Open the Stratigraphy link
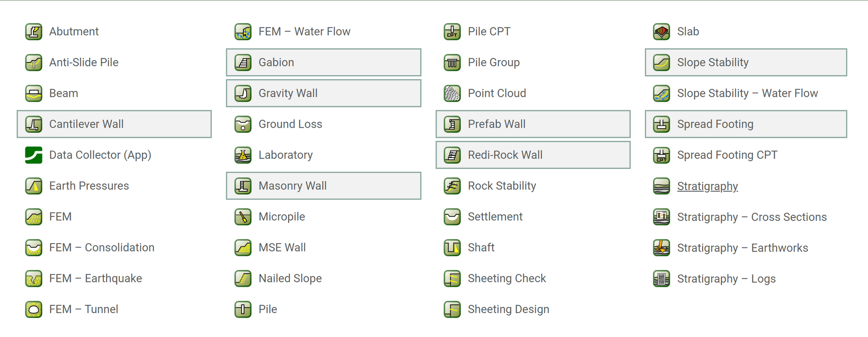Screen dimensions: 868x337 point(707,186)
